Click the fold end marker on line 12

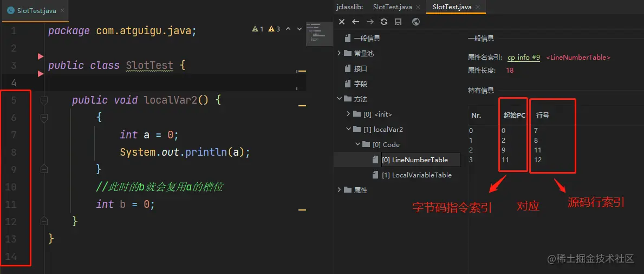[x=44, y=221]
